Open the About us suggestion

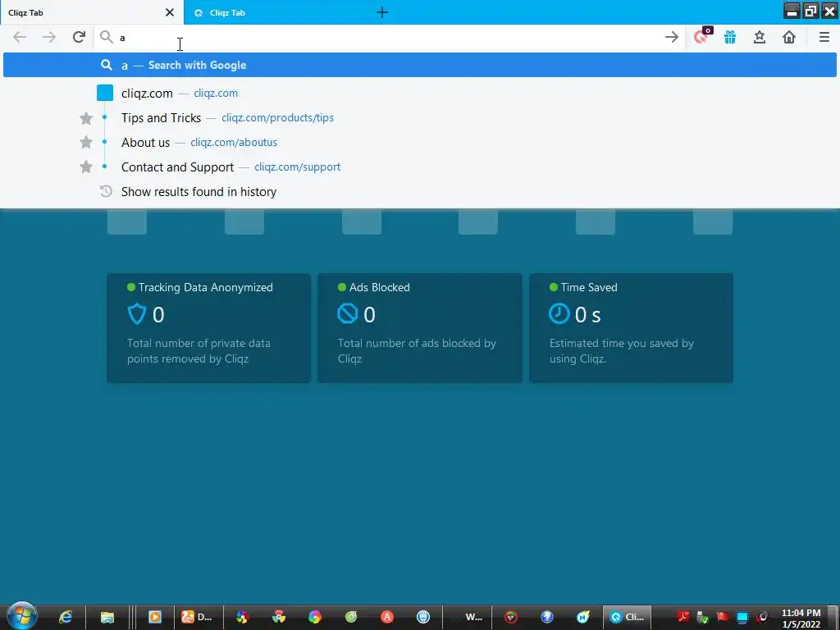[420, 143]
